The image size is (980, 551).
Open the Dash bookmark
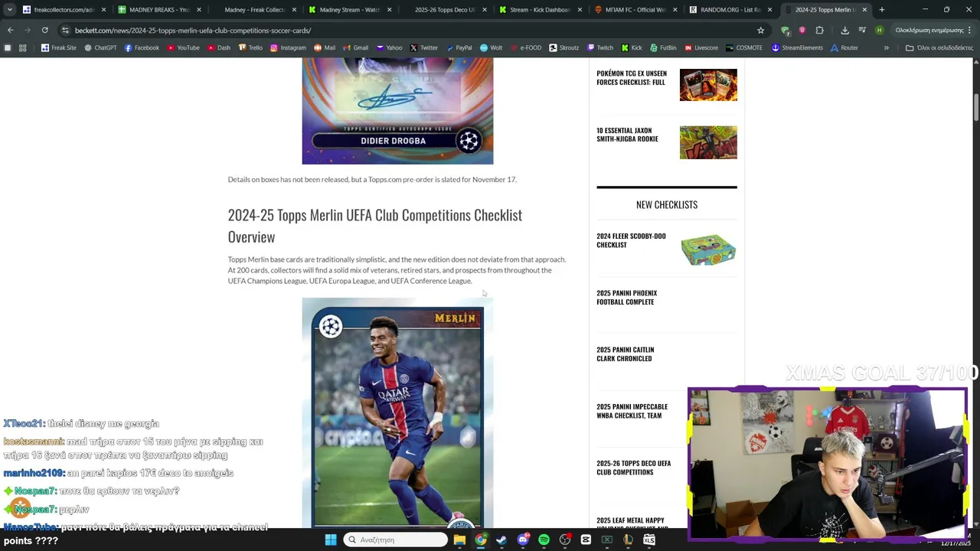[x=219, y=47]
